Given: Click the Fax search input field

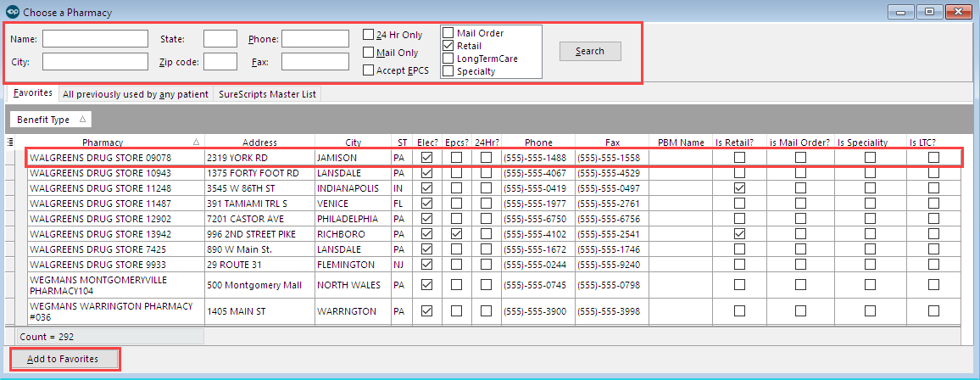Looking at the screenshot, I should [x=315, y=61].
